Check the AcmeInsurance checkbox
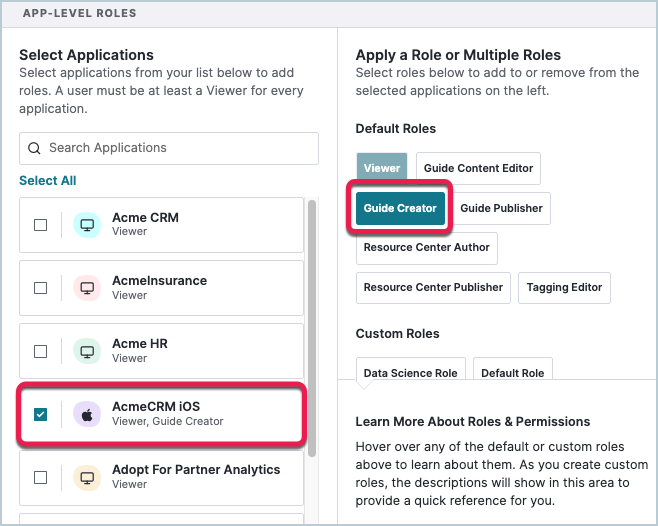 (40, 288)
